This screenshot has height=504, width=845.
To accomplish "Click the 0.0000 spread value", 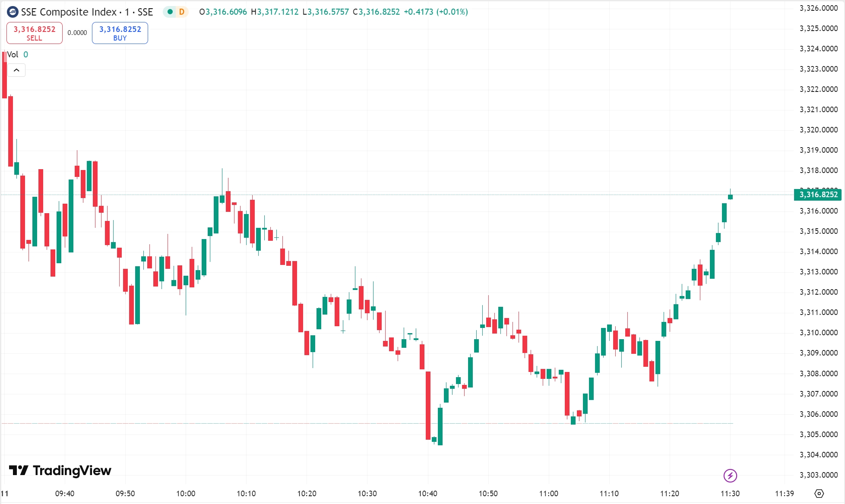I will coord(77,33).
